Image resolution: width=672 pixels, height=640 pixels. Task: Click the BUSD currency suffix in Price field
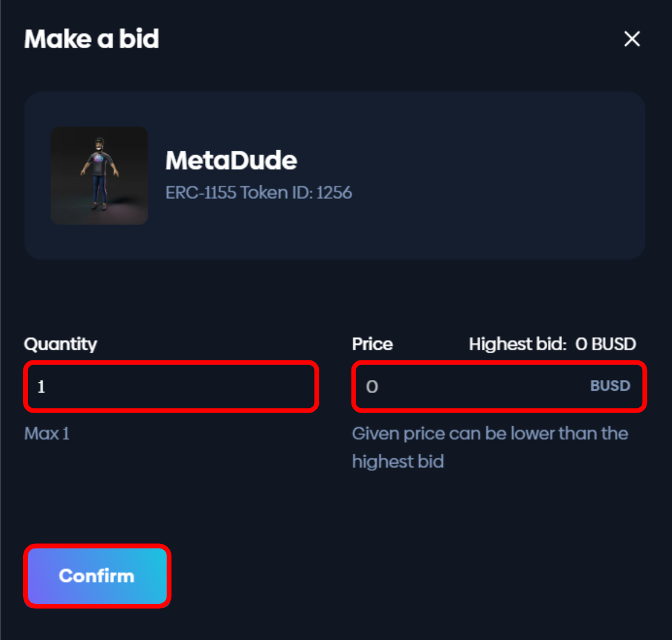pos(610,386)
